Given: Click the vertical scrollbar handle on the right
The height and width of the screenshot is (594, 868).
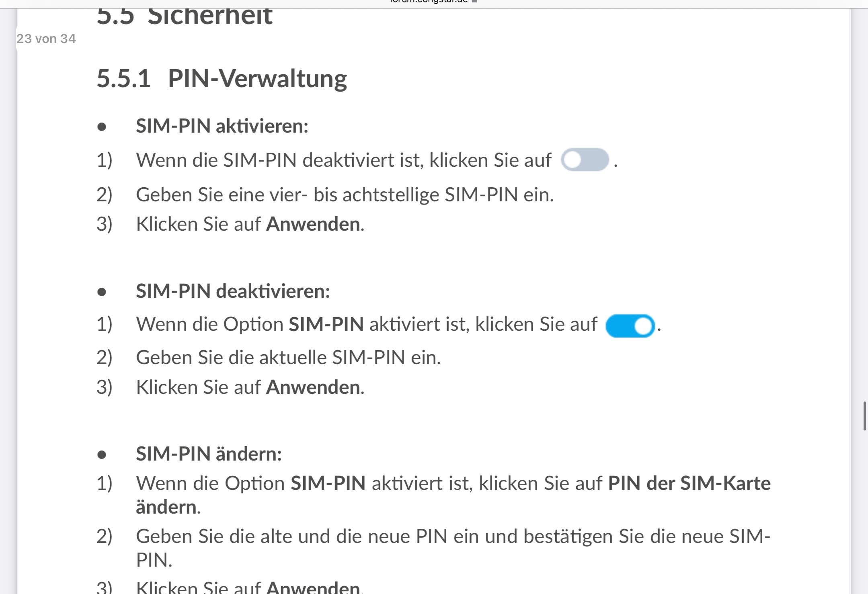Looking at the screenshot, I should coord(864,416).
